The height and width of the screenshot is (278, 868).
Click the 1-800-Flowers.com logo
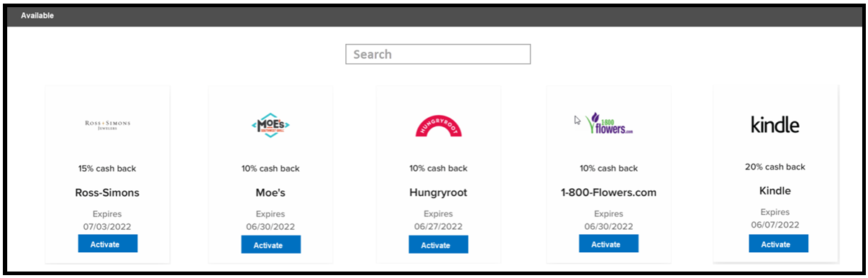tap(610, 124)
